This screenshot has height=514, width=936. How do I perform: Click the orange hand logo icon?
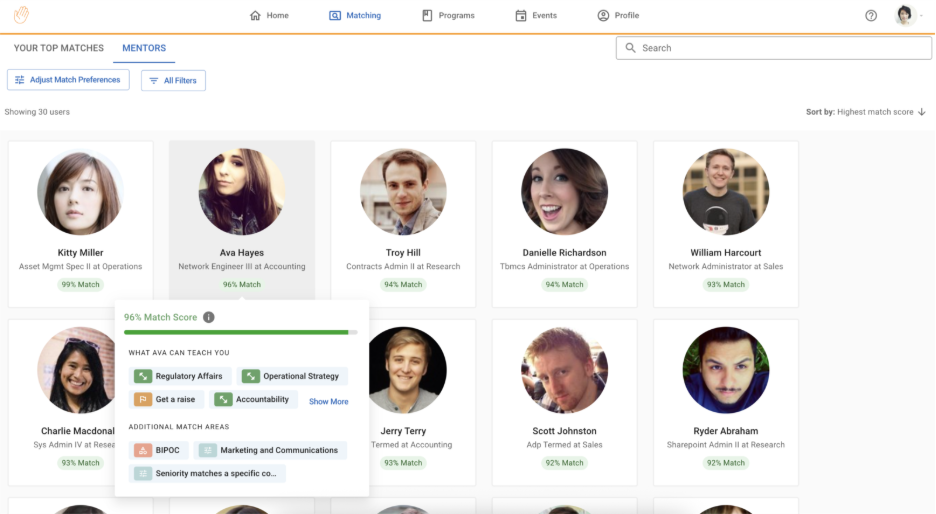tap(21, 15)
